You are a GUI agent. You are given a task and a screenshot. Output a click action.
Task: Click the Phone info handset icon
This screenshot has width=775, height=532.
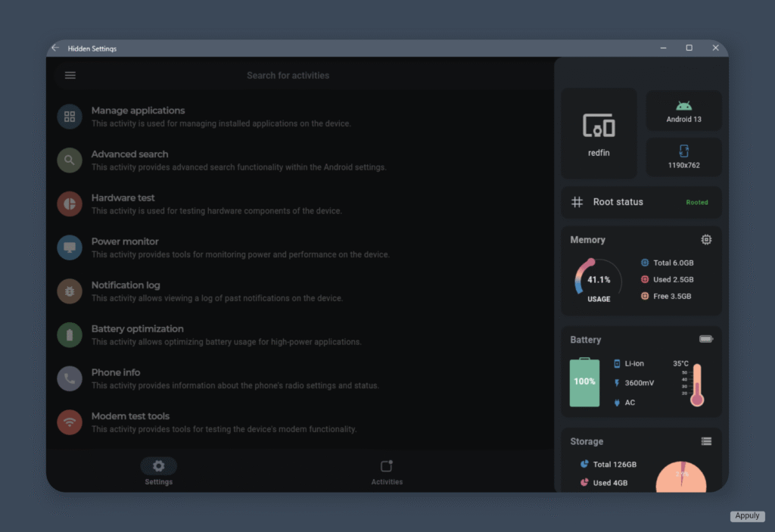(x=70, y=378)
